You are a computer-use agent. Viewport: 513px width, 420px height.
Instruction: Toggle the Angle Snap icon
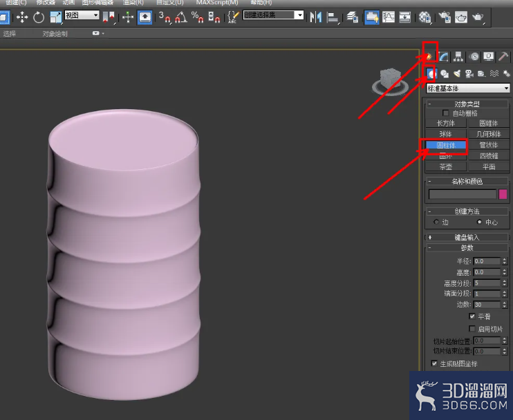coord(181,17)
